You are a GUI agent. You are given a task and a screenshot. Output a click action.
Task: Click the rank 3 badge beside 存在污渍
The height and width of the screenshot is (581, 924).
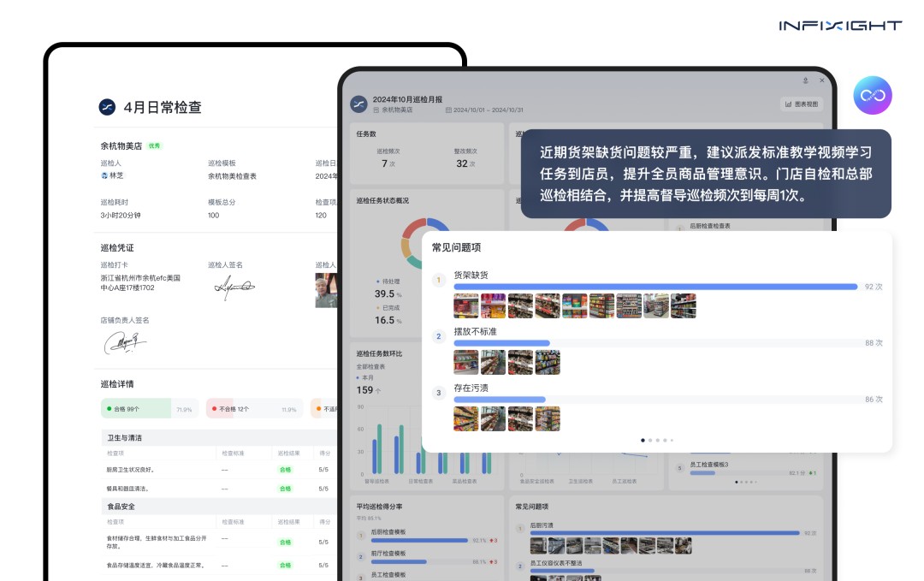pos(438,393)
